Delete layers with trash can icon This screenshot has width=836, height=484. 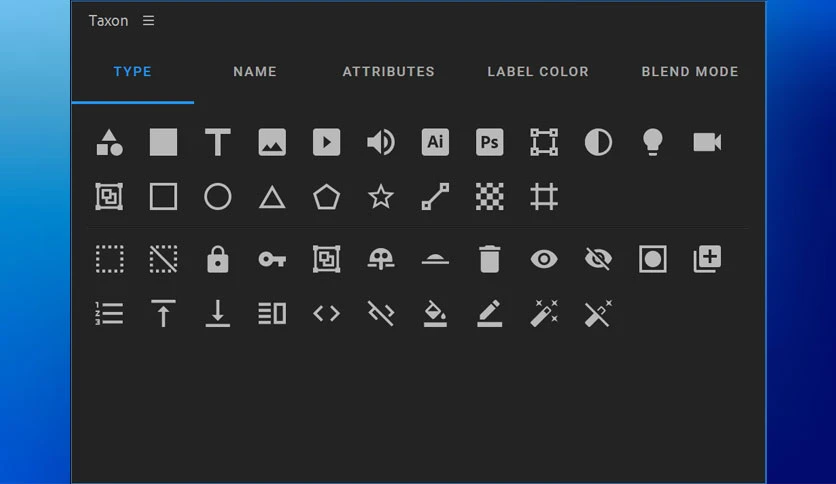click(489, 259)
